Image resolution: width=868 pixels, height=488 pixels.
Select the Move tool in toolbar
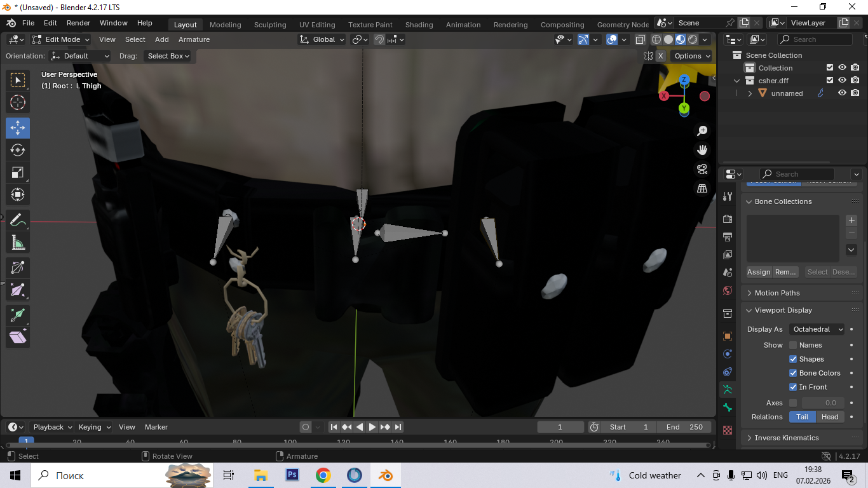pyautogui.click(x=18, y=128)
